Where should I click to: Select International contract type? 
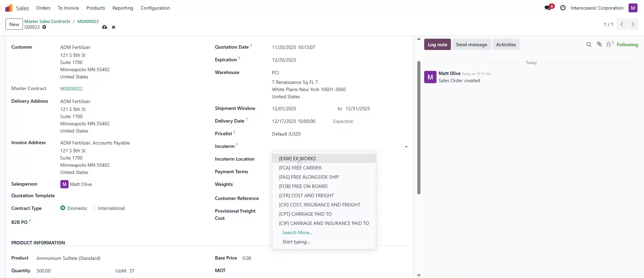coord(93,208)
